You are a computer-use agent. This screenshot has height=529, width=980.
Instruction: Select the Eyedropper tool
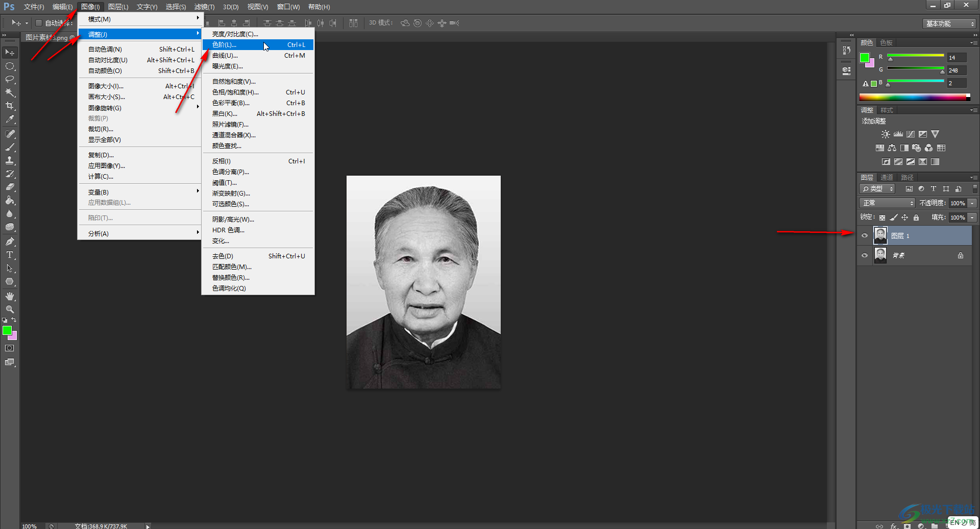10,119
